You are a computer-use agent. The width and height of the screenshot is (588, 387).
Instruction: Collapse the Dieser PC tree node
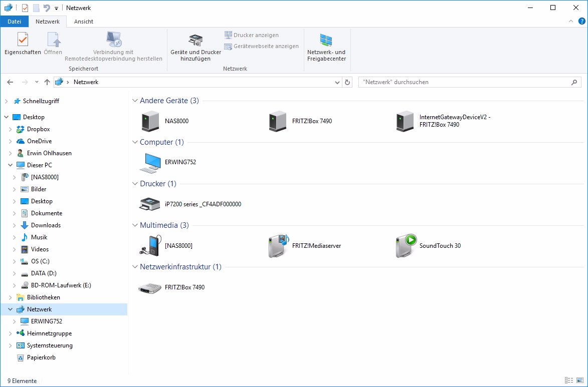click(11, 165)
